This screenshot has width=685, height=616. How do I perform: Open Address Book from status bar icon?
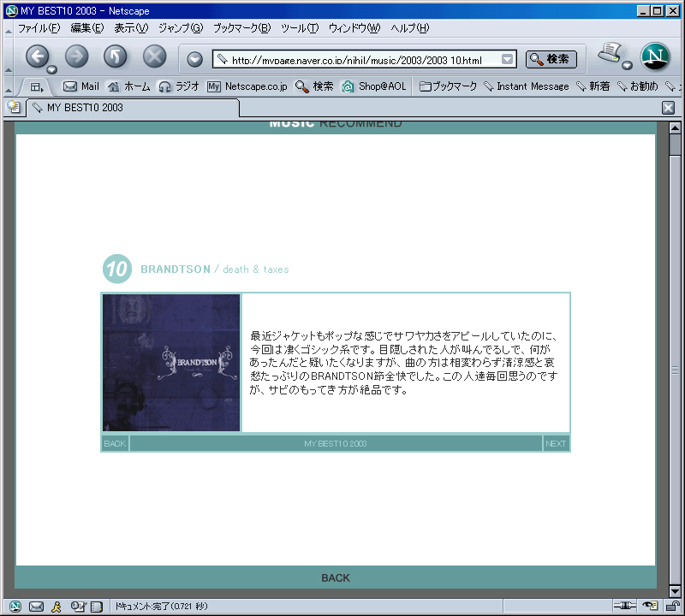(96, 607)
